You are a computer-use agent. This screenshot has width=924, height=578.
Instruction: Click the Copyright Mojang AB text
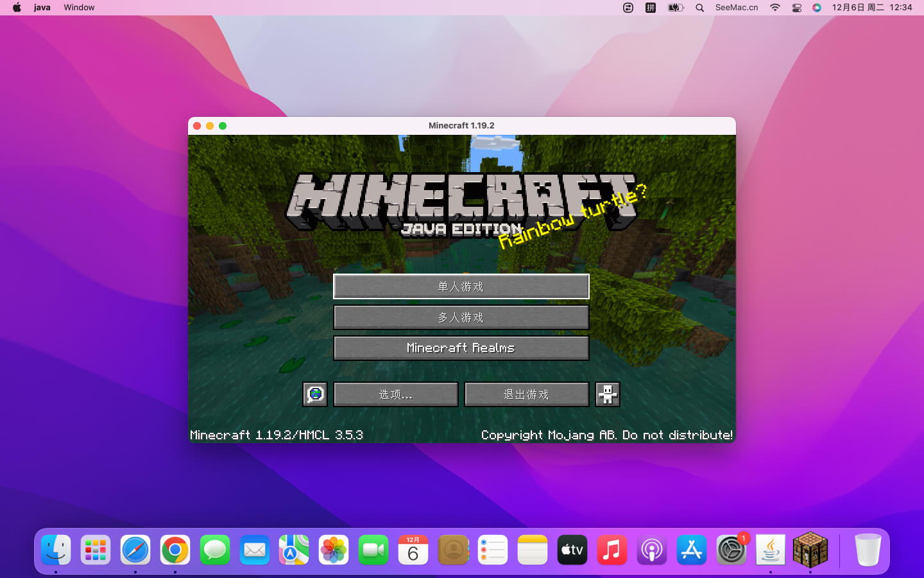pyautogui.click(x=607, y=435)
